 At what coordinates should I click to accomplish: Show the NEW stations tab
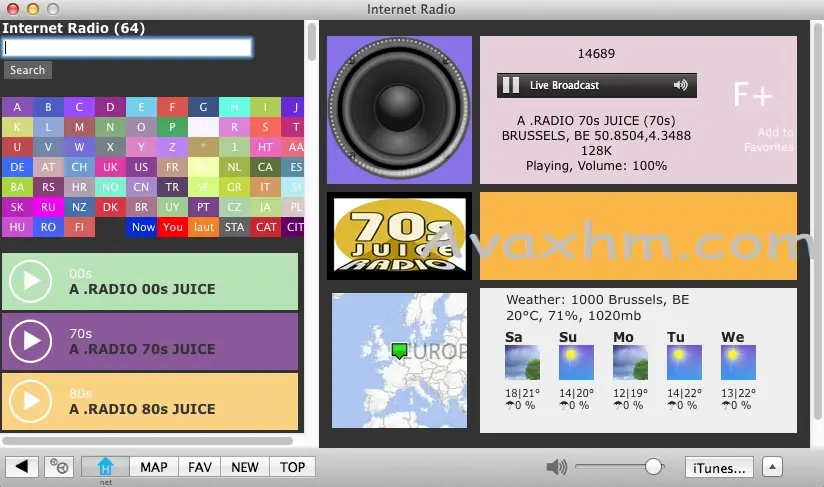(245, 467)
